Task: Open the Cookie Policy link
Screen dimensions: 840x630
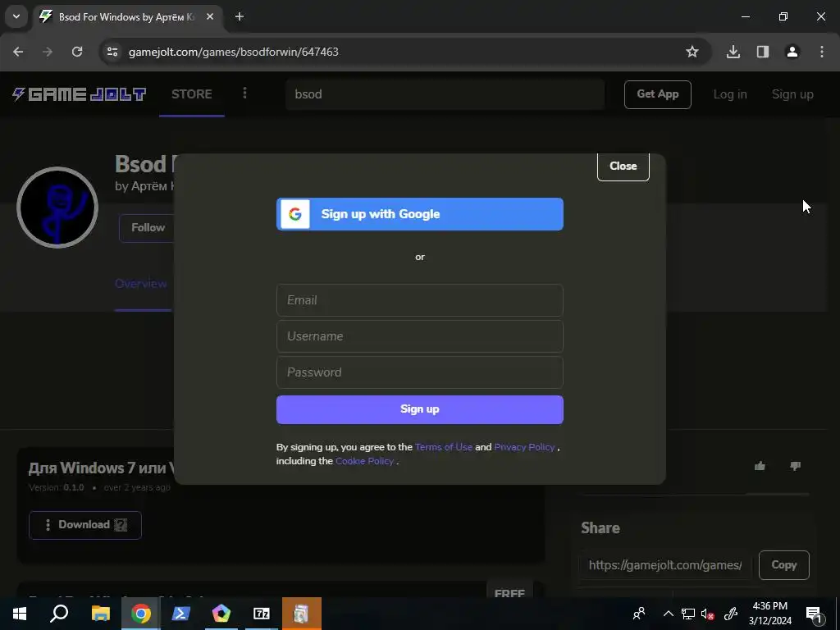Action: (x=364, y=461)
